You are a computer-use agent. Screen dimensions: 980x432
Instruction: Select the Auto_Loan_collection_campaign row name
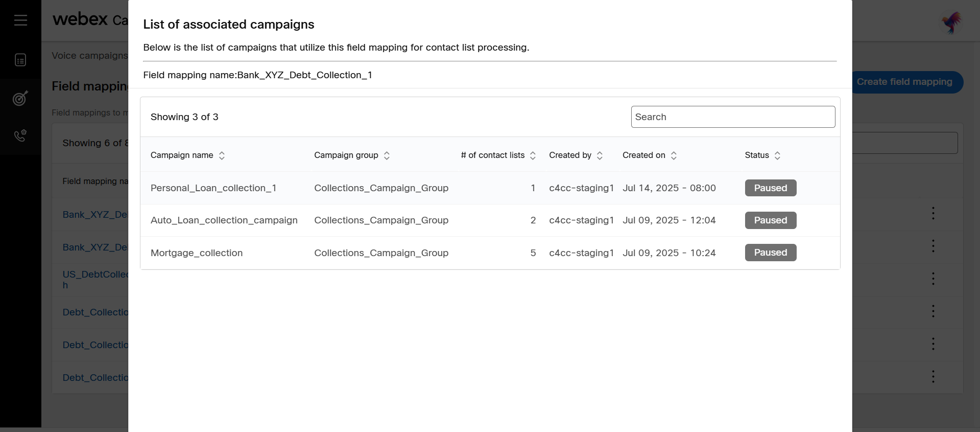224,220
